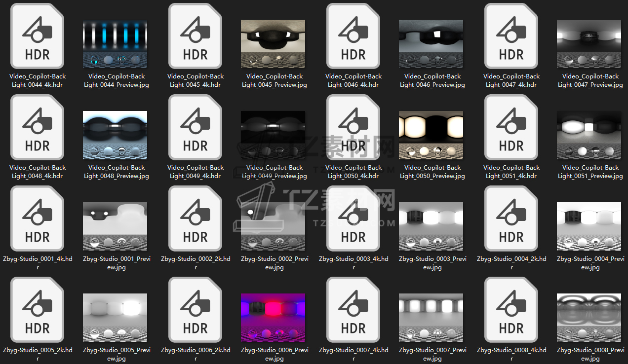Screen dimensions: 628x364
Task: Select Zbyg-Studio_0004_2k.hdr file icon
Action: pyautogui.click(x=511, y=218)
